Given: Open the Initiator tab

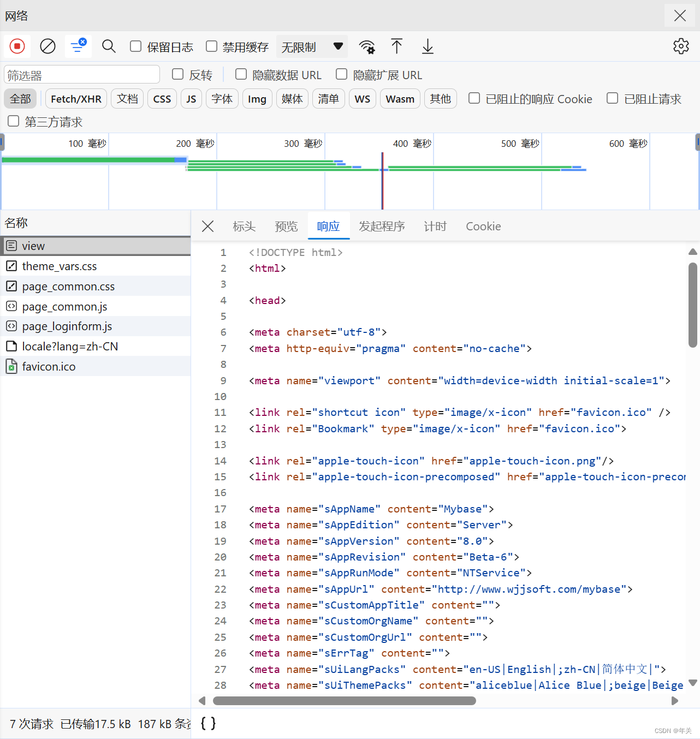Looking at the screenshot, I should [382, 226].
